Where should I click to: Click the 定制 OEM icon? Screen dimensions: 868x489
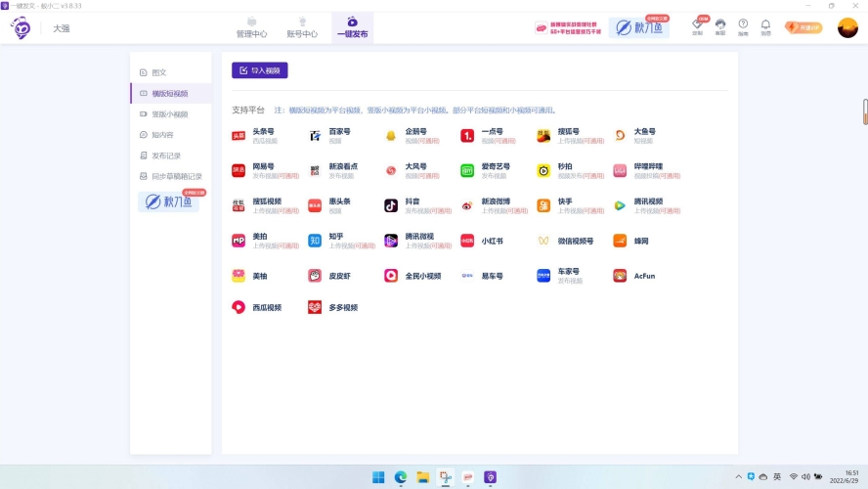click(698, 26)
